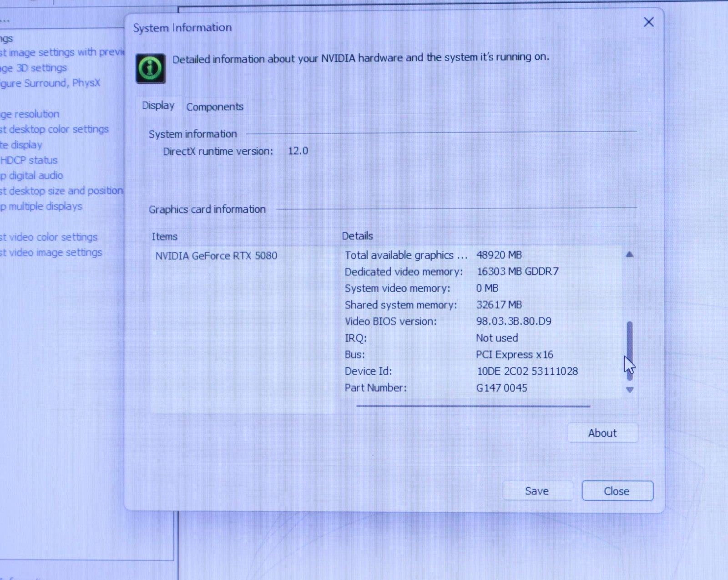728x580 pixels.
Task: Open desktop color settings in background sidebar
Action: click(55, 129)
